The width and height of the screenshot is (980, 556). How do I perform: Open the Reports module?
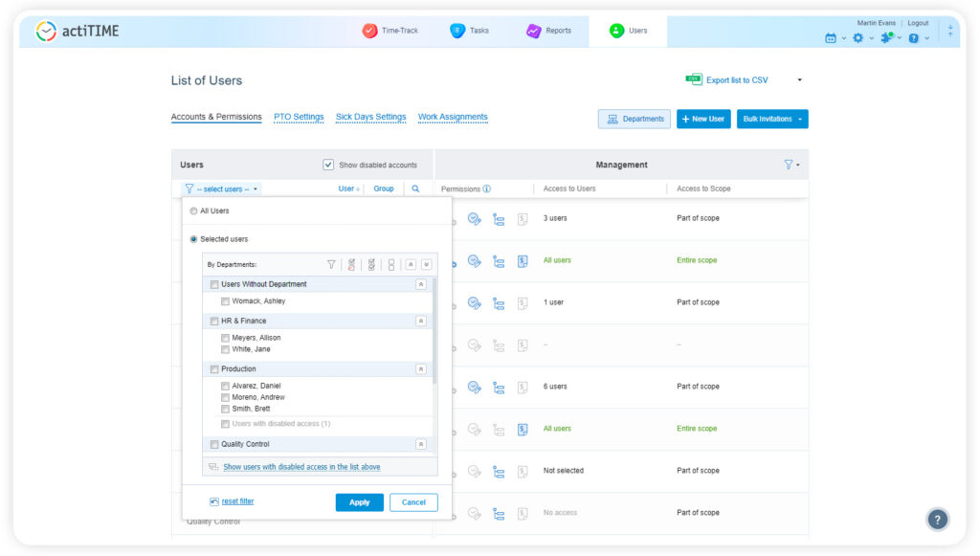pyautogui.click(x=548, y=30)
